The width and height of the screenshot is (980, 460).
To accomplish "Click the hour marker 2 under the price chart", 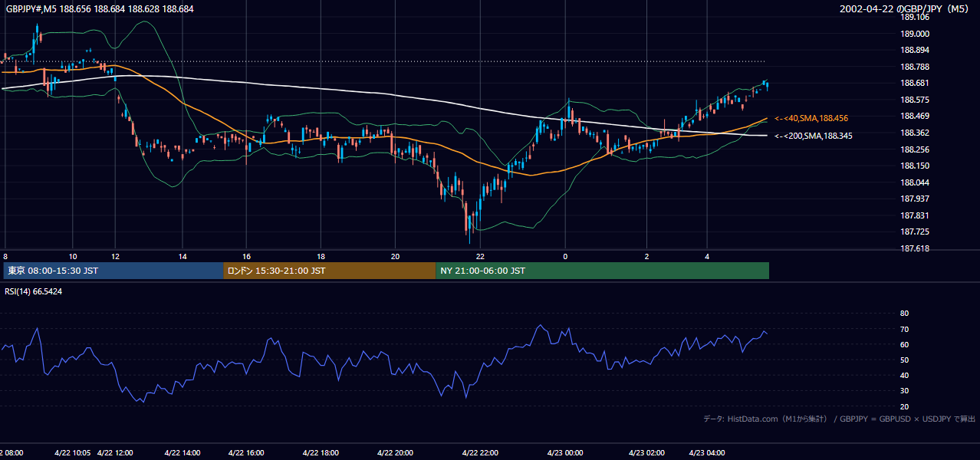I will 646,256.
